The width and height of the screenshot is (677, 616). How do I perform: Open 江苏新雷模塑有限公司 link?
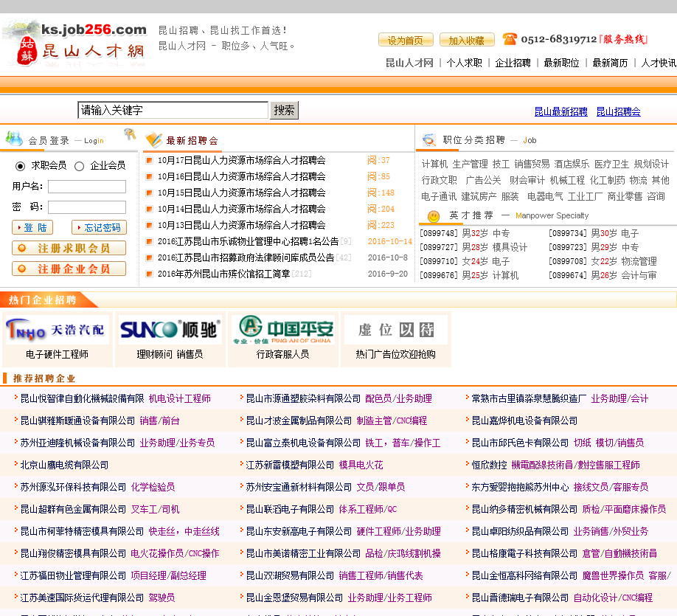point(290,466)
